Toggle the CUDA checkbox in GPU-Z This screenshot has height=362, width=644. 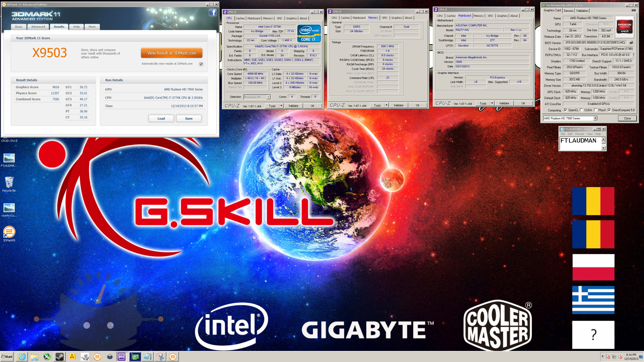click(x=581, y=110)
